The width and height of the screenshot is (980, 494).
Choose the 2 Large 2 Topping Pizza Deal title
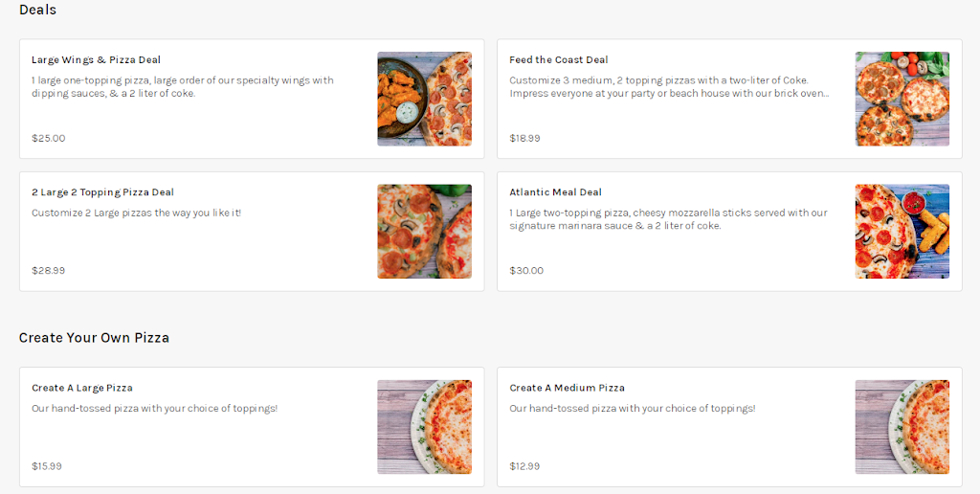102,192
